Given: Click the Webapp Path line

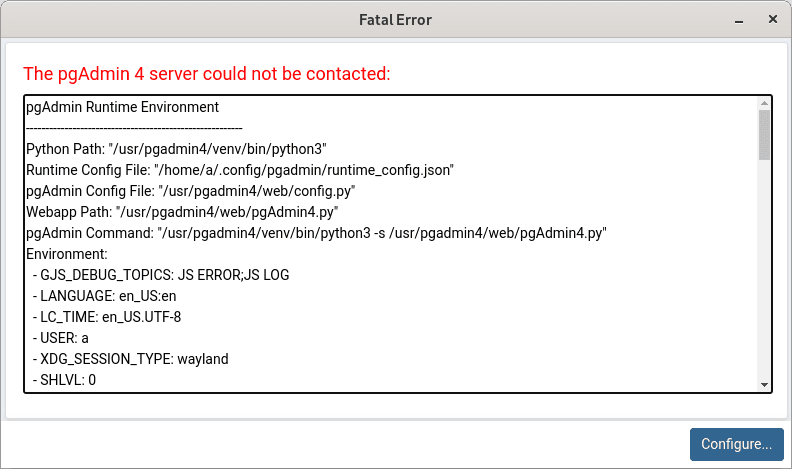Looking at the screenshot, I should 182,212.
